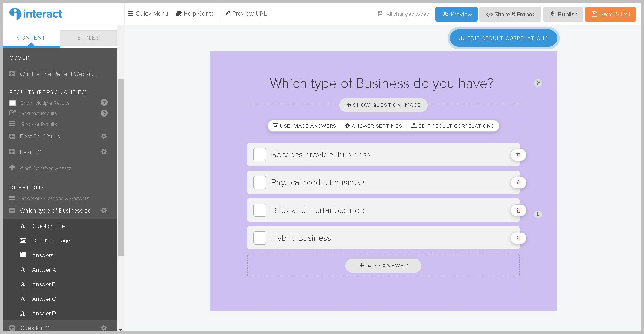The image size is (644, 334).
Task: Click the Publish button
Action: [563, 14]
